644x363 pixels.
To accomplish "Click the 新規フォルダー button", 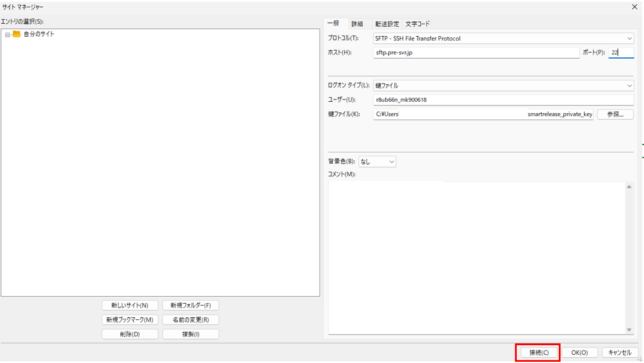I will (191, 306).
